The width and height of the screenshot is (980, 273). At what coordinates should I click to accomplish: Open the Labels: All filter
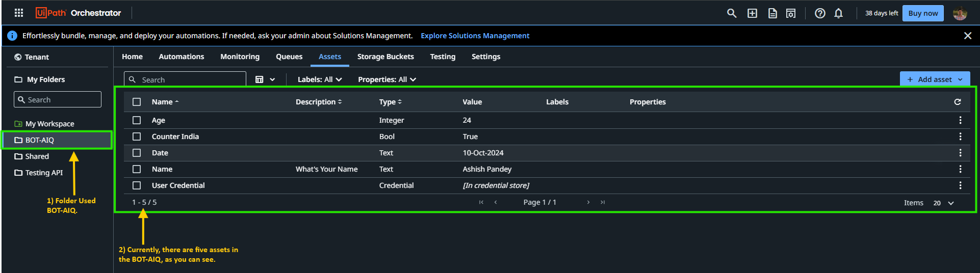click(320, 79)
